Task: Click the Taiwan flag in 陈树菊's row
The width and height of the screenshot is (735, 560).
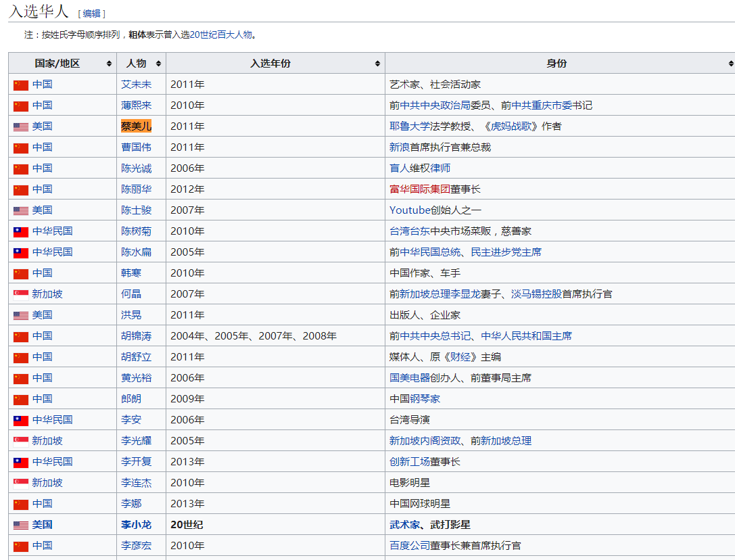Action: tap(21, 231)
